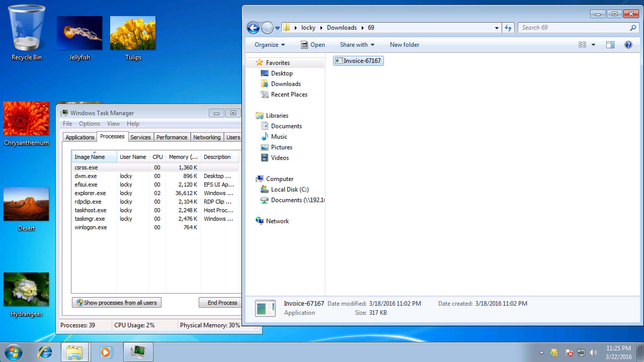Select the explorer.exe process row

155,193
